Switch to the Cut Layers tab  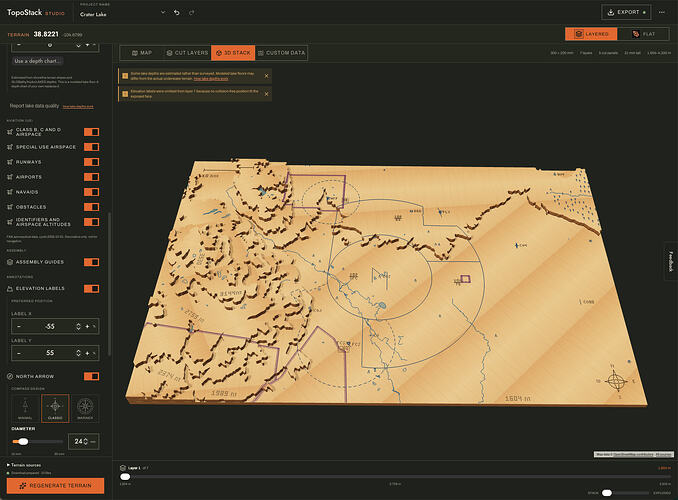tap(187, 53)
